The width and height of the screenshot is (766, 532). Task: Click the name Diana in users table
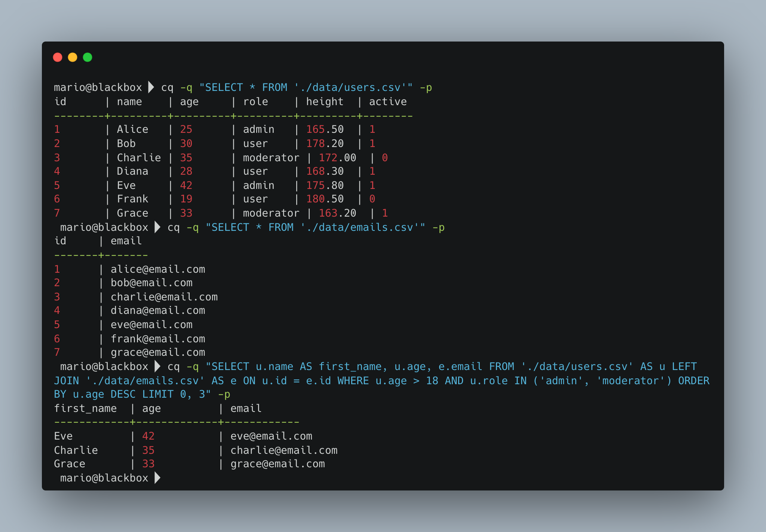click(132, 171)
